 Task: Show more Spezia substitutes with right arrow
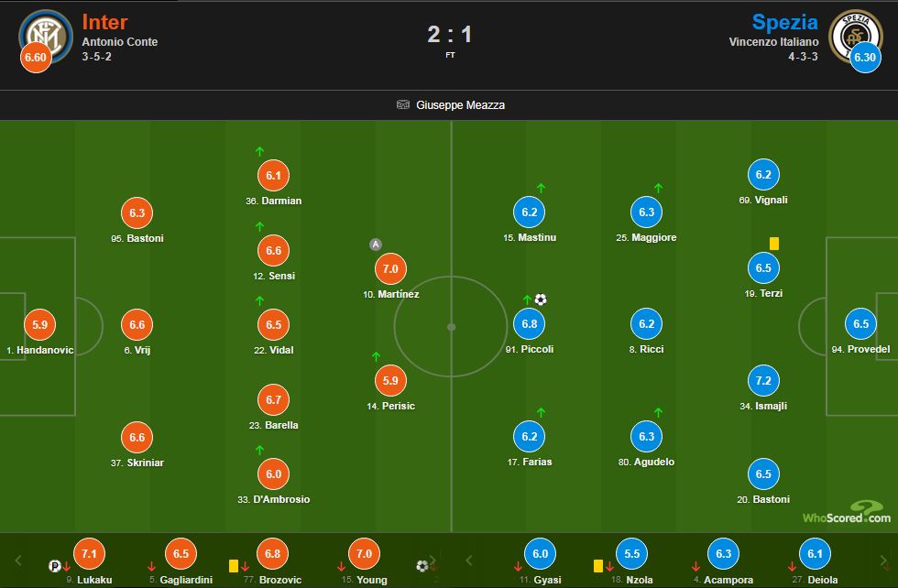click(x=883, y=561)
